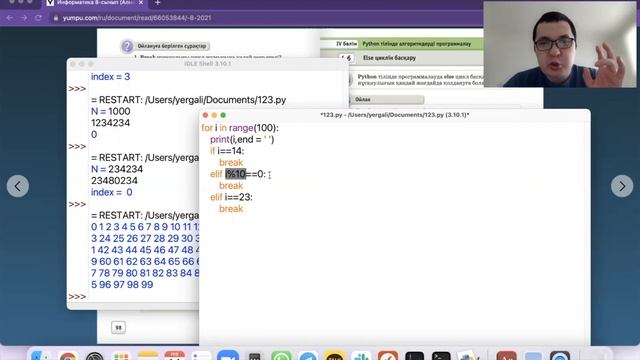Click the 'Else циклін басқару' heading
The width and height of the screenshot is (640, 360).
tap(389, 58)
